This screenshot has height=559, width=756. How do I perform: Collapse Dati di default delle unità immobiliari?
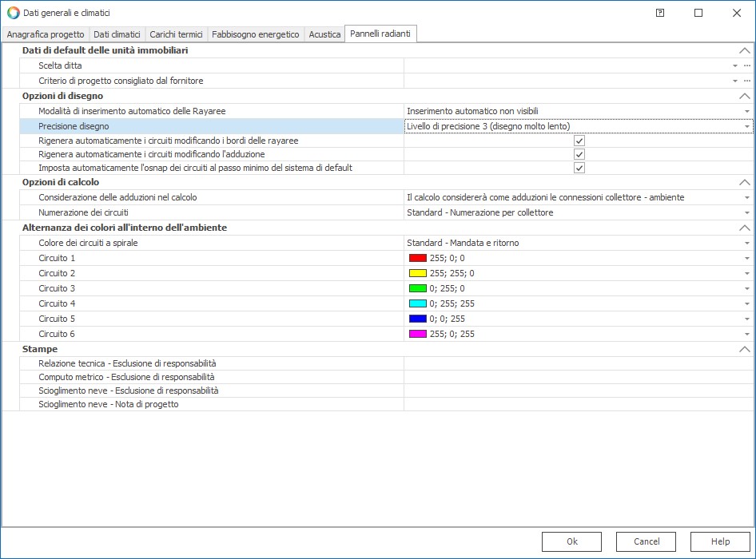[745, 50]
